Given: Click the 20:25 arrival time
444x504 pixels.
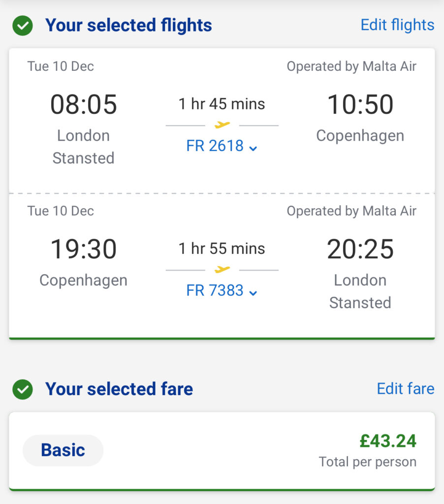Looking at the screenshot, I should click(360, 249).
